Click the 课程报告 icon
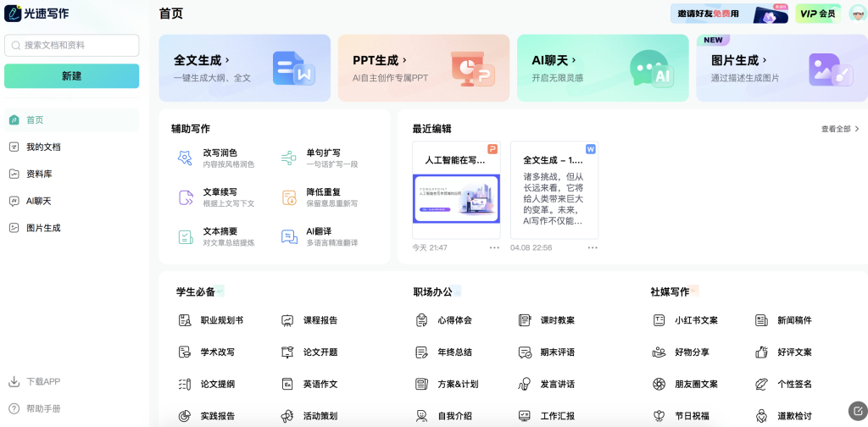The width and height of the screenshot is (868, 427). pyautogui.click(x=287, y=320)
